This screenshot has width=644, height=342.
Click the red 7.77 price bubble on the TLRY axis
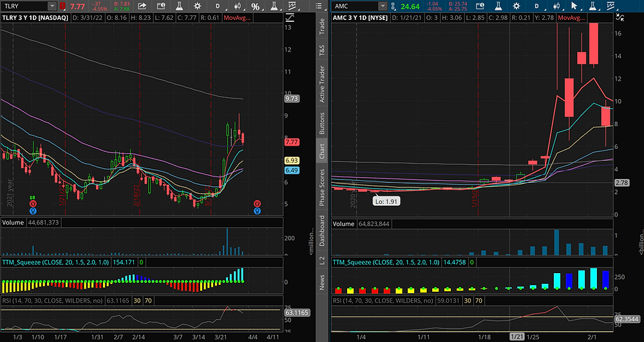tap(292, 142)
